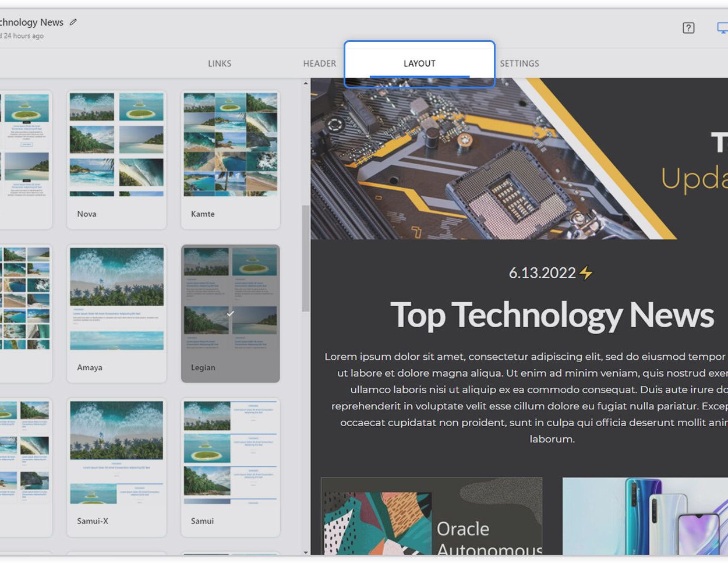Pick the Amaya layout card
Image resolution: width=728 pixels, height=563 pixels.
[x=116, y=313]
